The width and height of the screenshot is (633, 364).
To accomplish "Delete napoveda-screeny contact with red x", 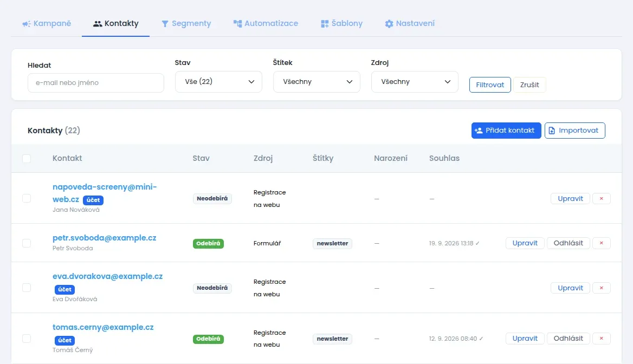I will tap(601, 199).
